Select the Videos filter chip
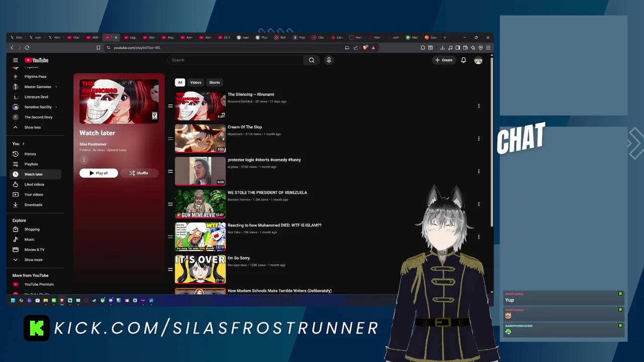 click(196, 82)
